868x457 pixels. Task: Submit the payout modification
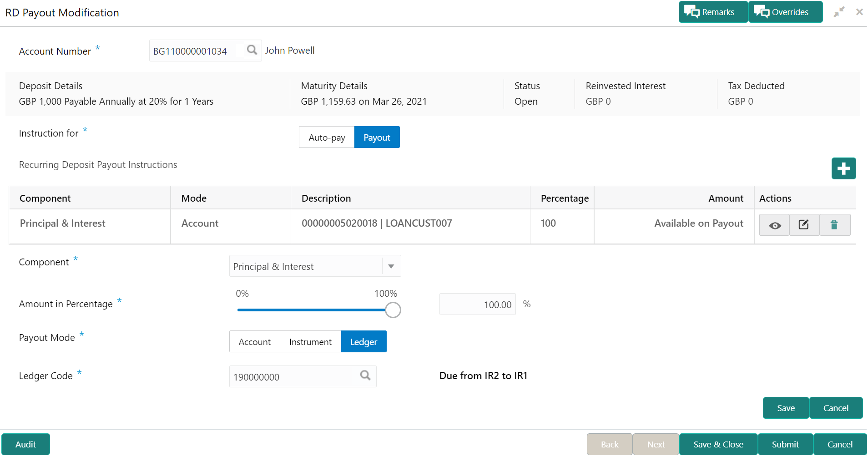[785, 444]
